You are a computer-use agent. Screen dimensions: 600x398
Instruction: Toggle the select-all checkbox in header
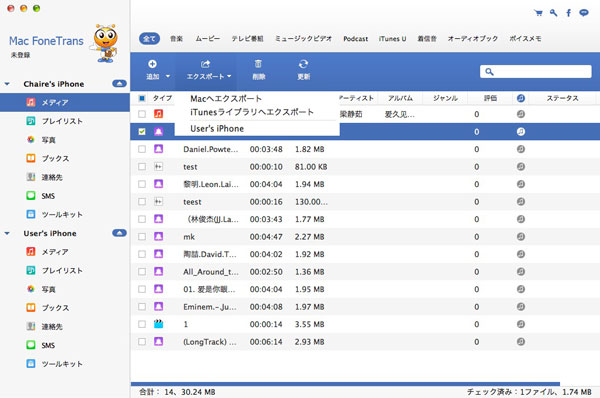tap(142, 98)
